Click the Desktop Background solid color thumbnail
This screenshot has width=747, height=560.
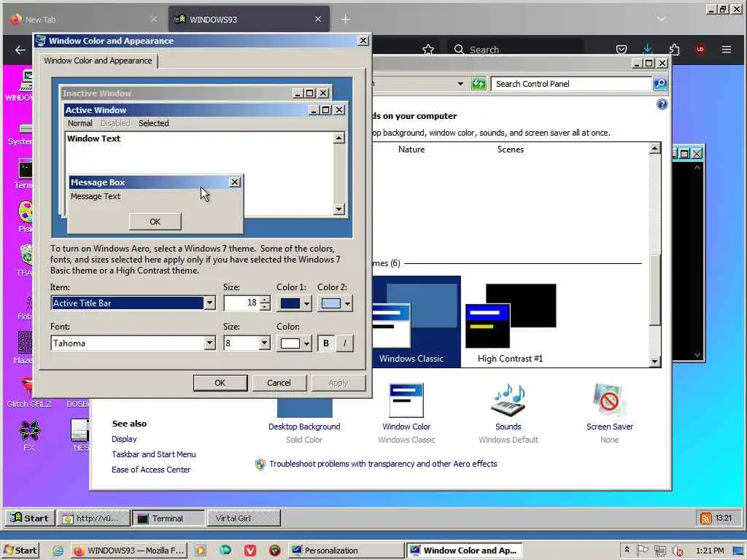coord(304,408)
